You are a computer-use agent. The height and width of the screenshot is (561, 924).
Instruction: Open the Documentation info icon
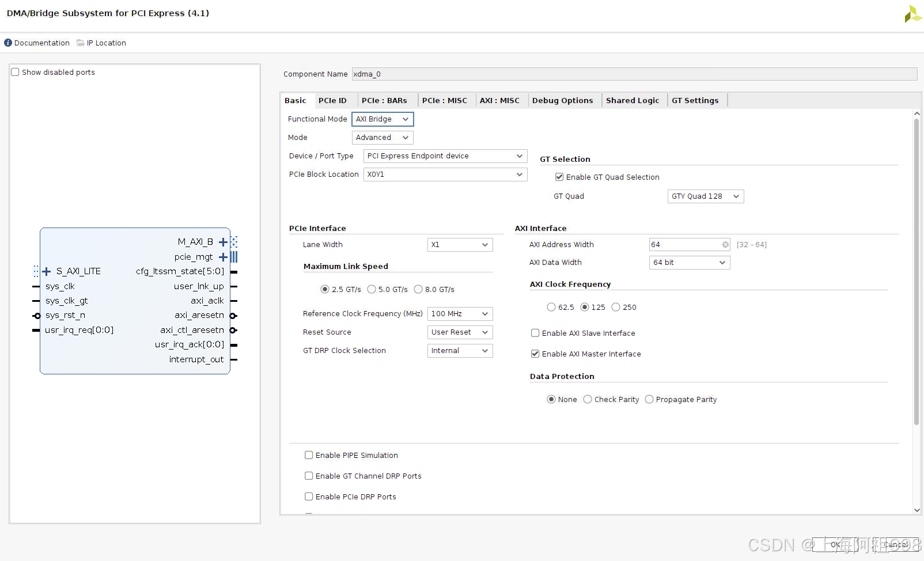click(x=8, y=43)
